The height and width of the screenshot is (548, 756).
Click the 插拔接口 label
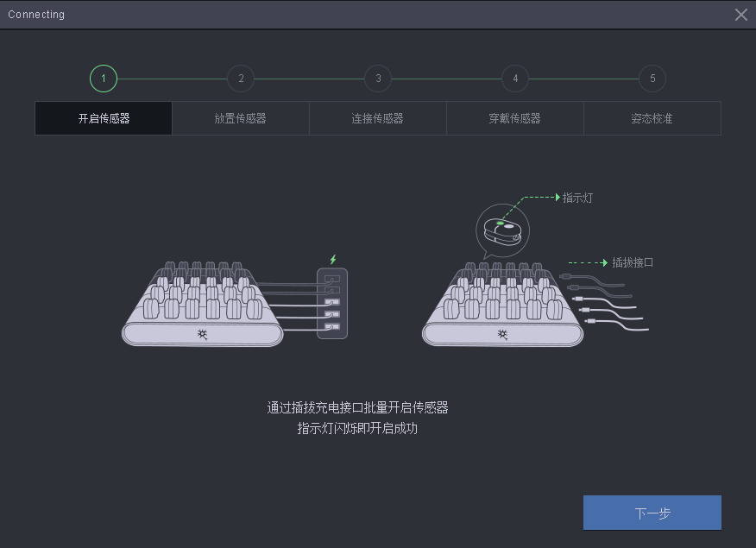(633, 262)
